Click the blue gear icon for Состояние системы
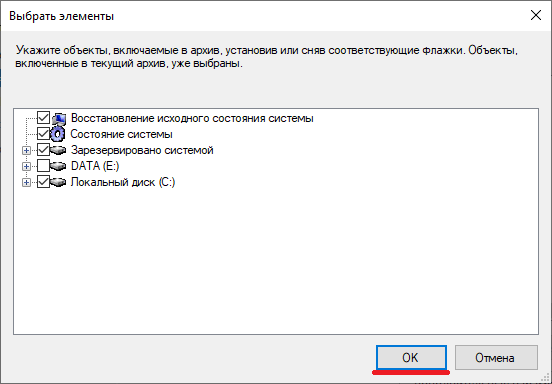The image size is (552, 384). click(x=58, y=134)
